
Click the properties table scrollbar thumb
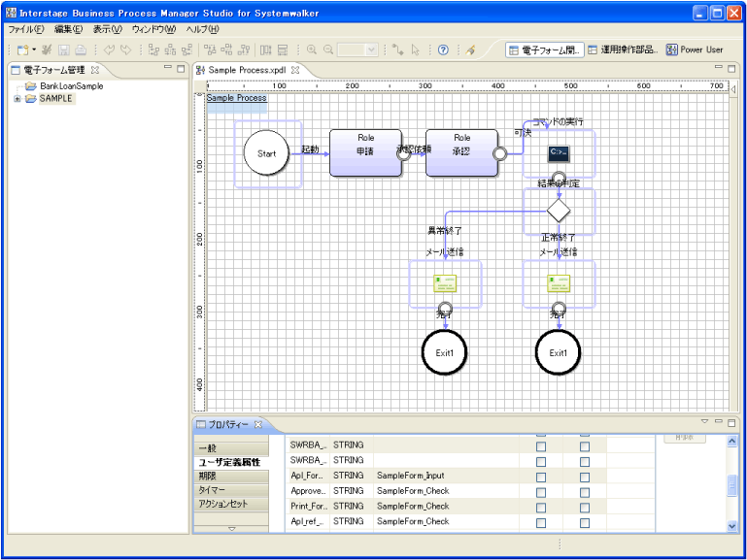click(x=731, y=485)
